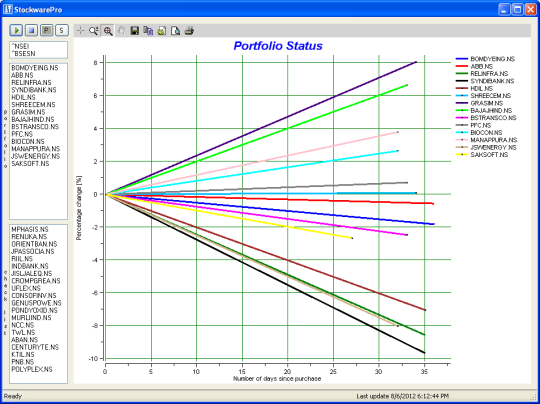Open the print preview icon

(175, 31)
